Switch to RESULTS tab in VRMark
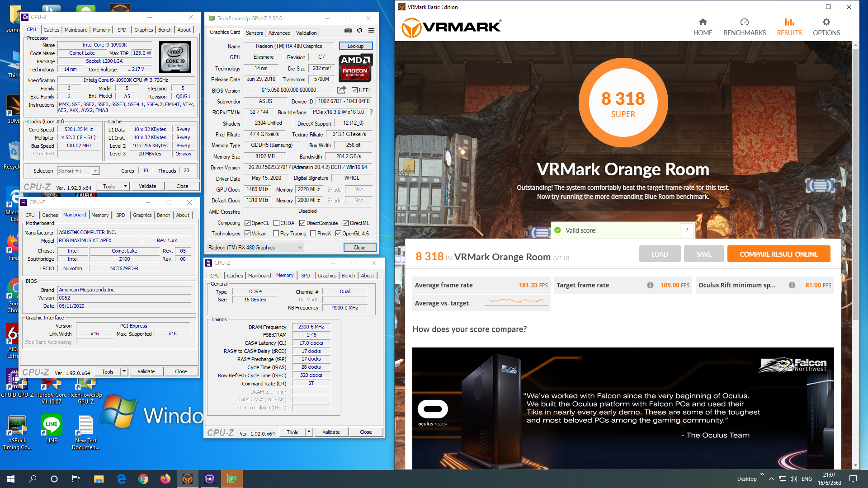The image size is (868, 488). click(x=789, y=27)
